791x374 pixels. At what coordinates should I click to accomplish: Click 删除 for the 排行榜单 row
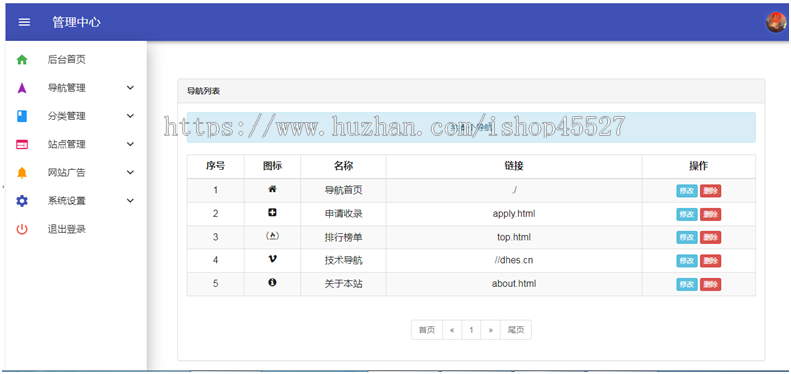[x=710, y=238]
